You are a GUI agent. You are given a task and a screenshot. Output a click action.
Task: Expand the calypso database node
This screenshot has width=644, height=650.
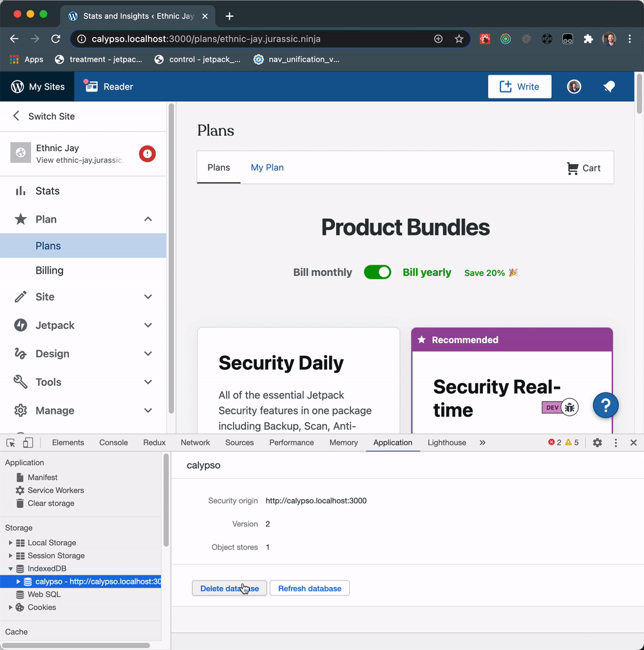pos(18,582)
